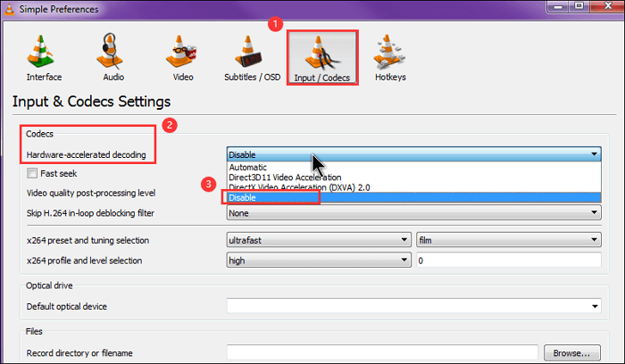This screenshot has height=364, width=625.
Task: Click the Record directory or filename label
Action: (79, 353)
